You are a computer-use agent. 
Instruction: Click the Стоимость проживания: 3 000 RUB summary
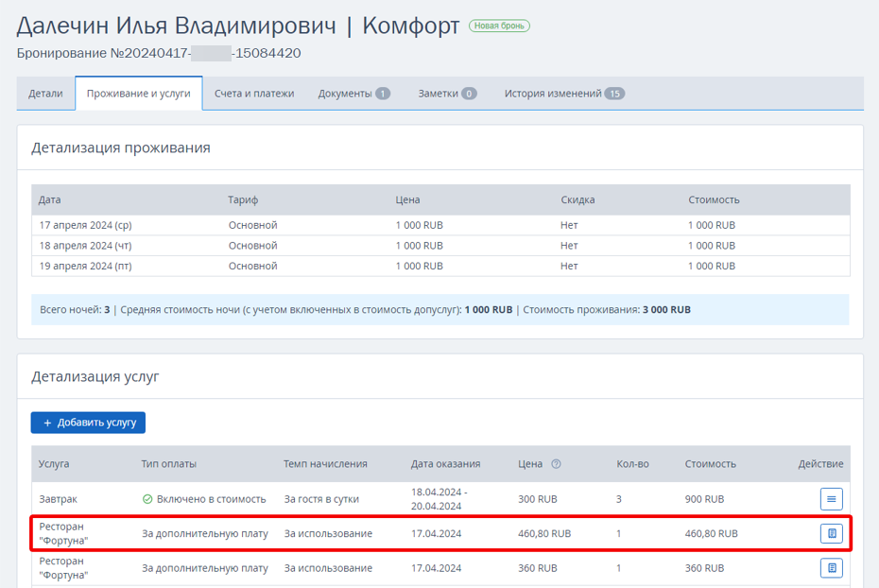[x=607, y=309]
